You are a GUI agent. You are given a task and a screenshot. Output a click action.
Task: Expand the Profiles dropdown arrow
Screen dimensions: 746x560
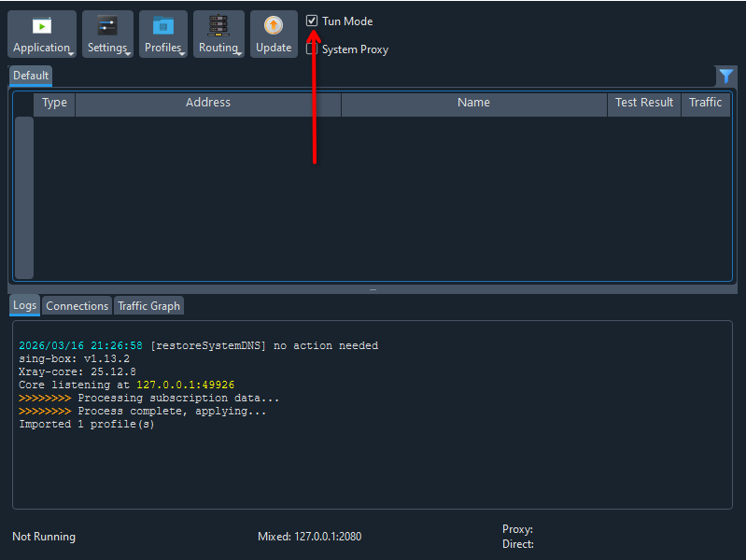[x=183, y=53]
